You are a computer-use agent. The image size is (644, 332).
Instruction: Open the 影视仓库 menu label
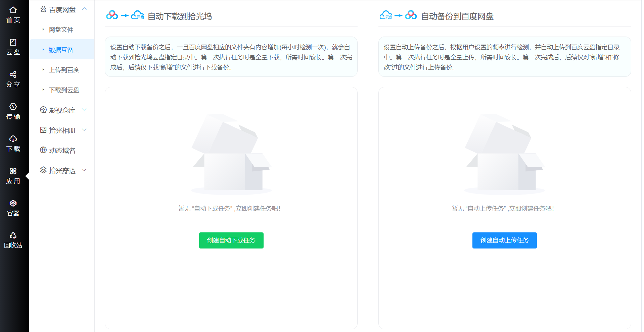click(62, 110)
